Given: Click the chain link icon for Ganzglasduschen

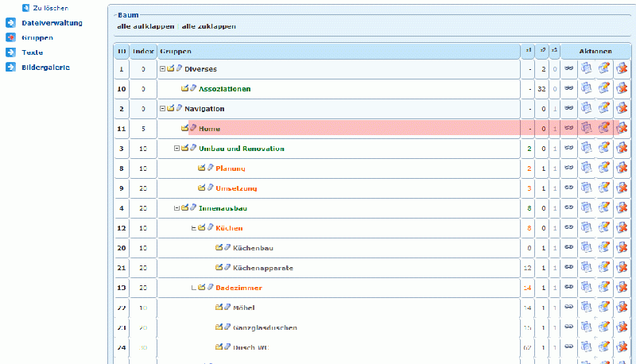Looking at the screenshot, I should tap(569, 327).
